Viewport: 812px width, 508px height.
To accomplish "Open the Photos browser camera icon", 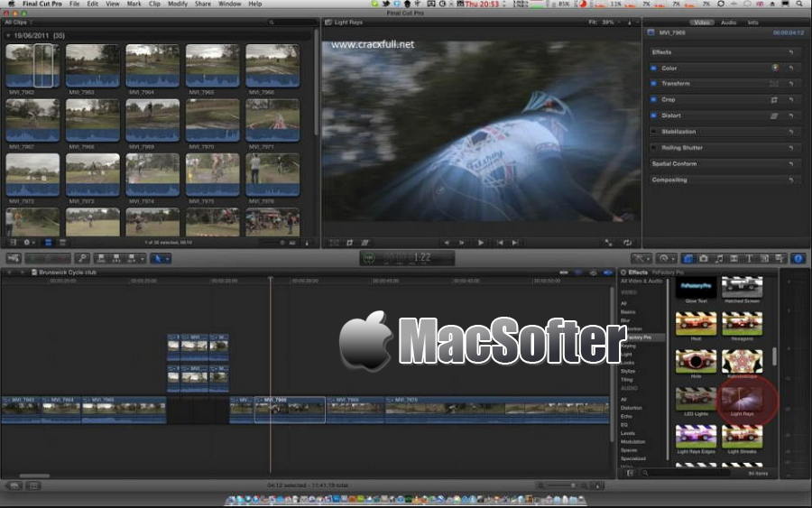I will tap(703, 258).
